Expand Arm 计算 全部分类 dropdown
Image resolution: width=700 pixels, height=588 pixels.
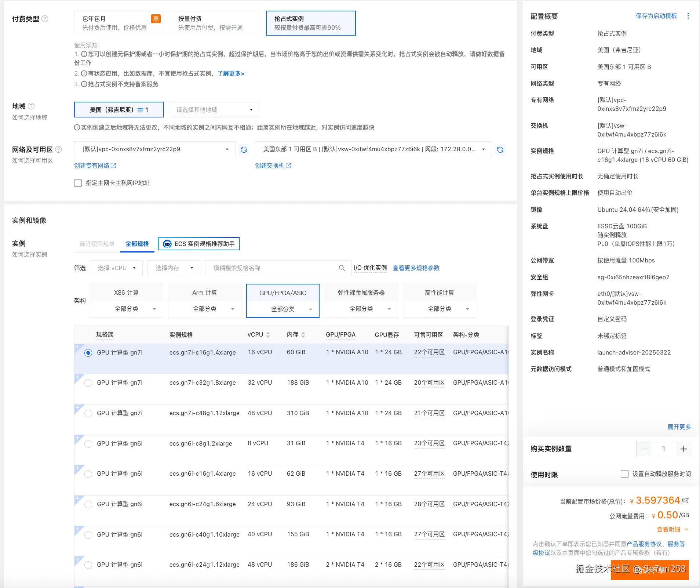205,309
